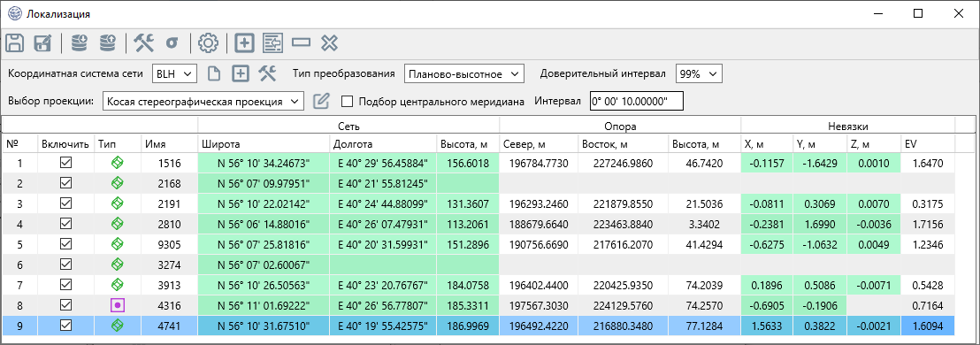The height and width of the screenshot is (345, 980).
Task: Select name cell 4741
Action: pyautogui.click(x=169, y=326)
